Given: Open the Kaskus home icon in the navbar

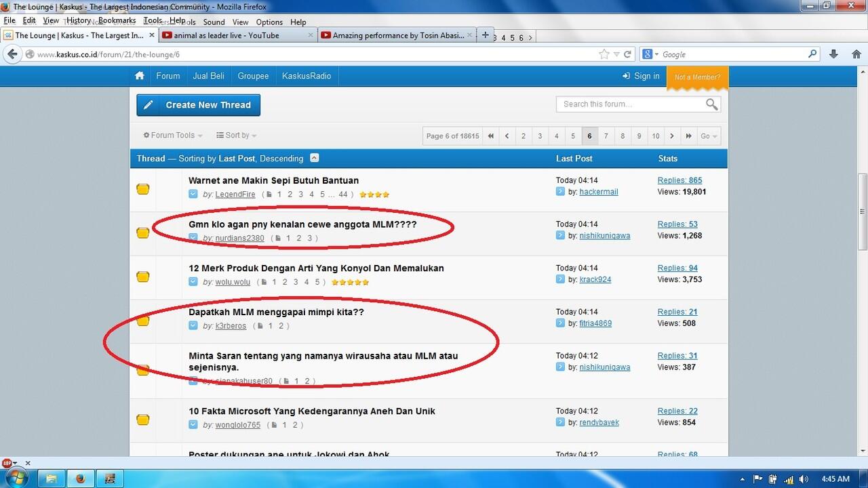Looking at the screenshot, I should click(140, 76).
